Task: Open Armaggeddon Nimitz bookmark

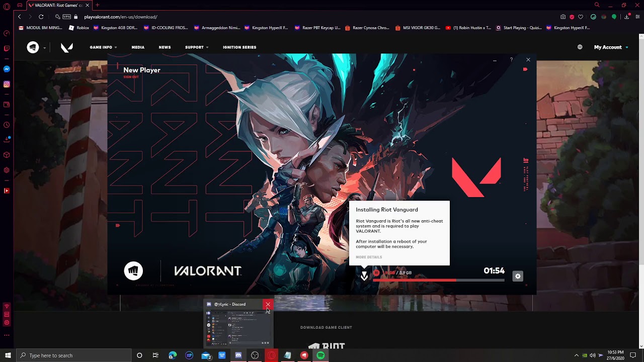Action: point(217,28)
